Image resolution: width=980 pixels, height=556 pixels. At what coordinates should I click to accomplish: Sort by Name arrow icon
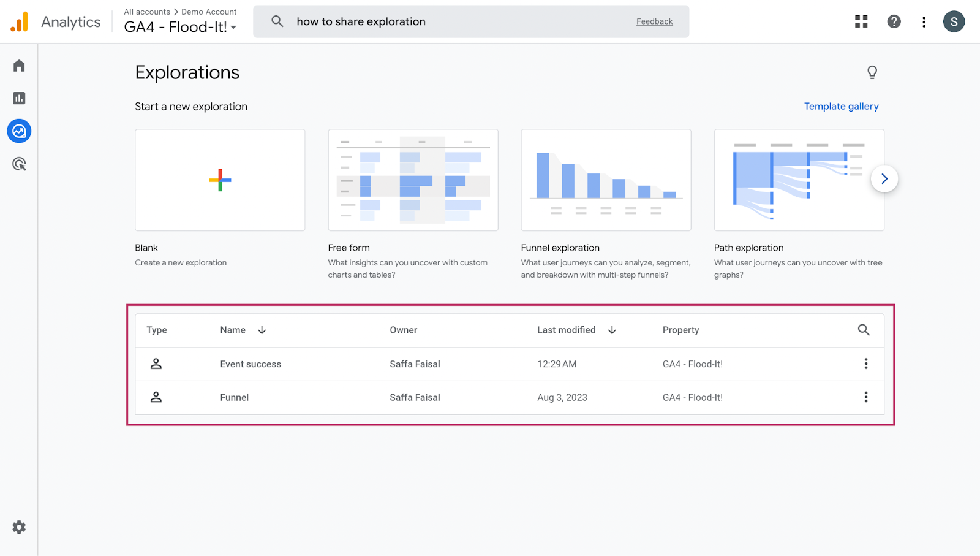coord(262,330)
